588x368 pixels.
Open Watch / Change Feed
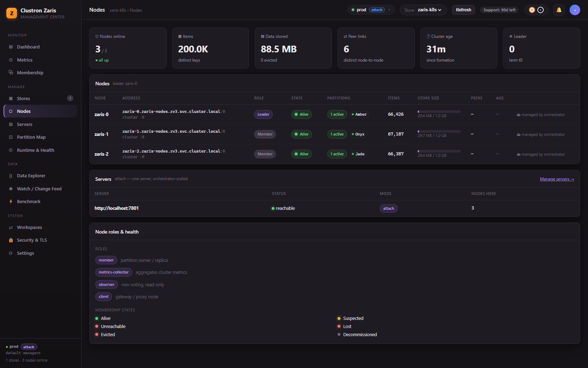pos(40,189)
